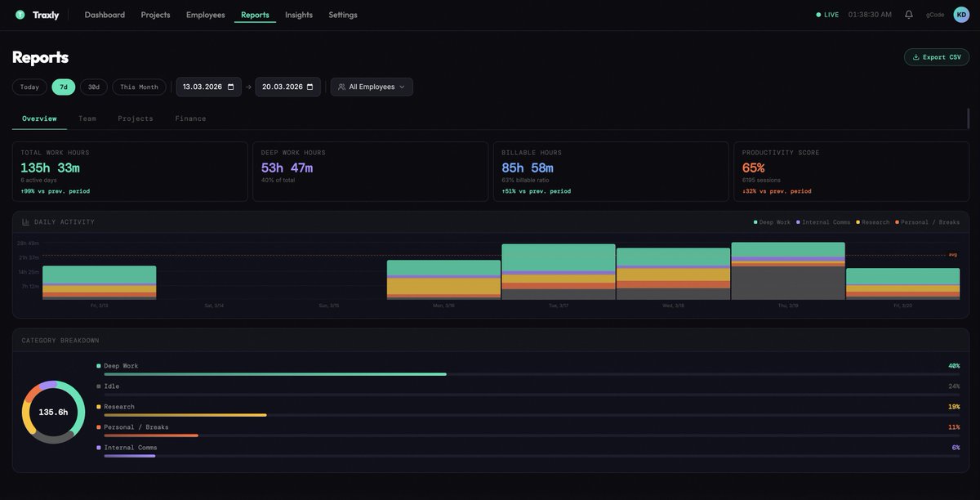Click the Mon 3/16 activity bar

coord(443,280)
